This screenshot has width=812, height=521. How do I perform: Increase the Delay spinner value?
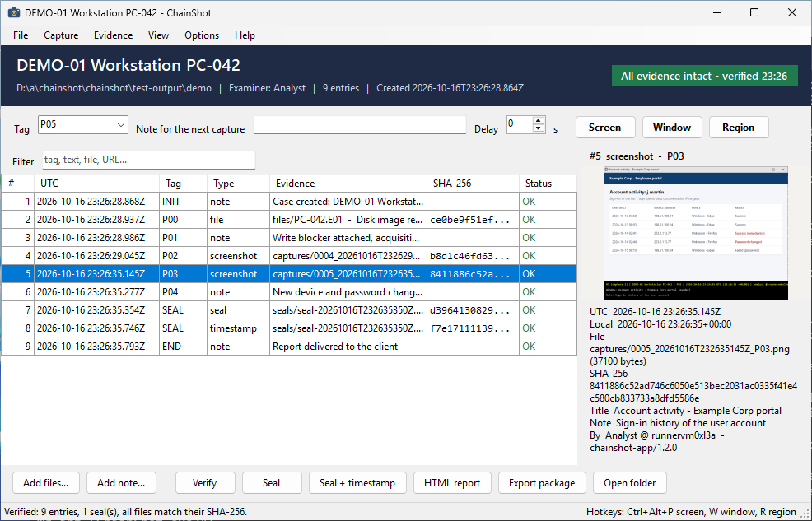[x=539, y=120]
